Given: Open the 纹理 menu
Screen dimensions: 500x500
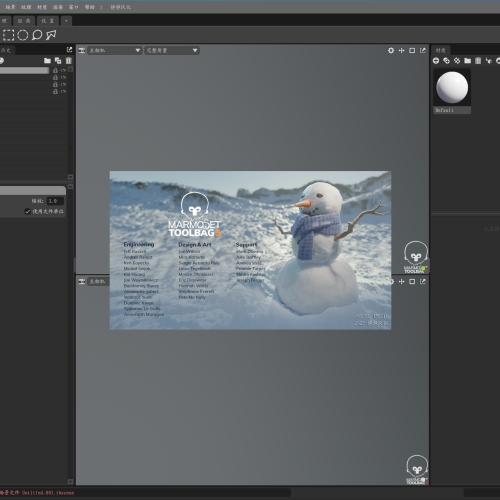Looking at the screenshot, I should pos(26,7).
